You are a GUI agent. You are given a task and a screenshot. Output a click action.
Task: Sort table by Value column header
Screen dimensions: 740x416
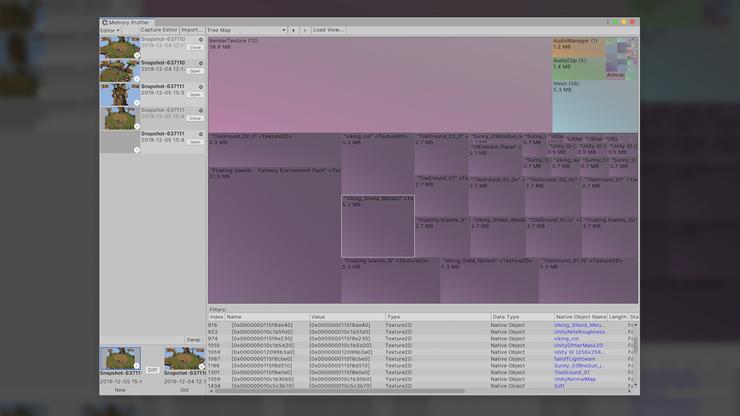pyautogui.click(x=347, y=317)
